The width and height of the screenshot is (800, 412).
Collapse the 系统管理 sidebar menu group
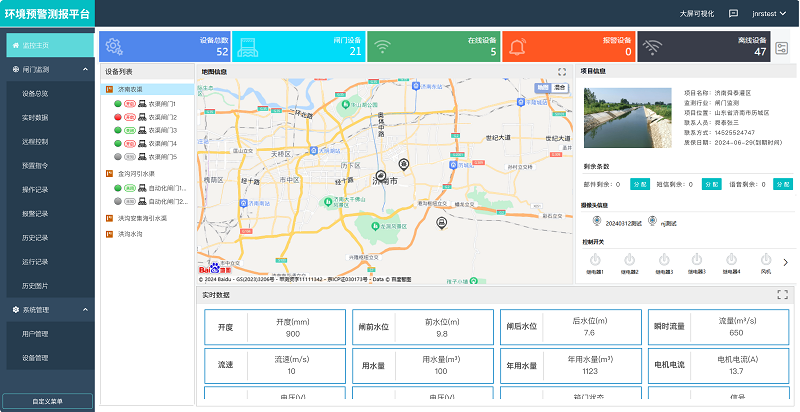47,310
